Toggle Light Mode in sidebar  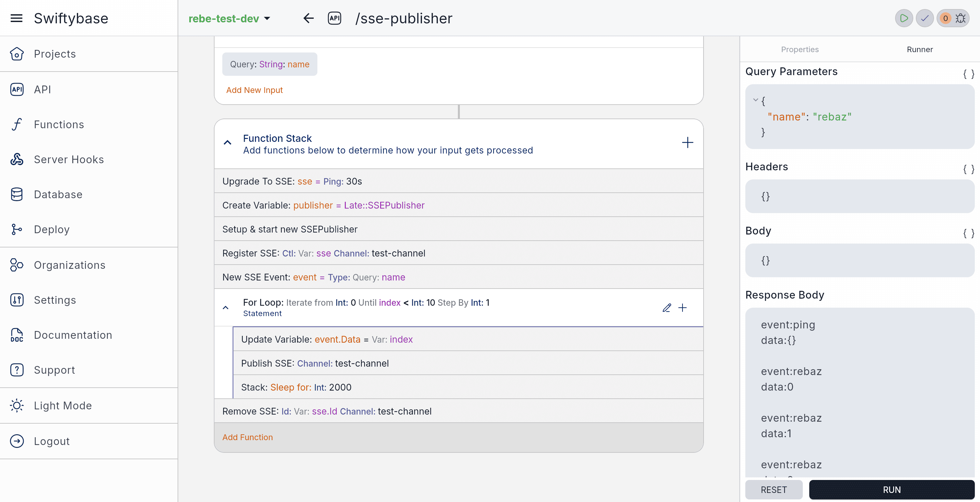click(x=63, y=405)
